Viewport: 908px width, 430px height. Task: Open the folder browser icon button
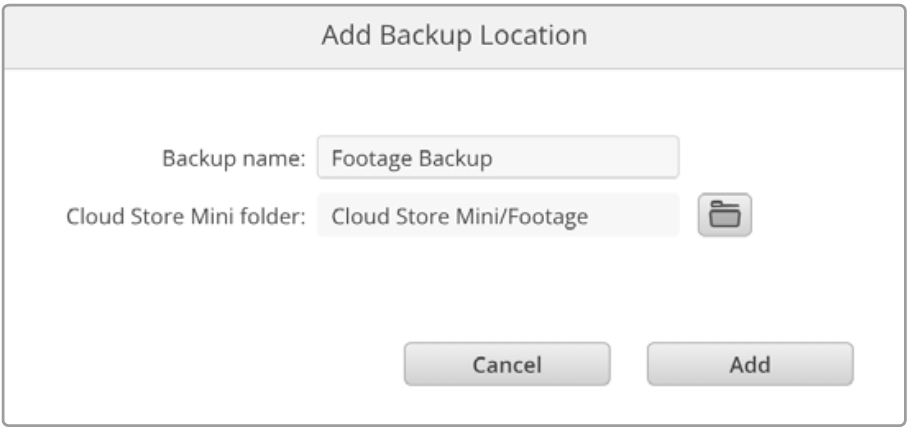click(724, 215)
